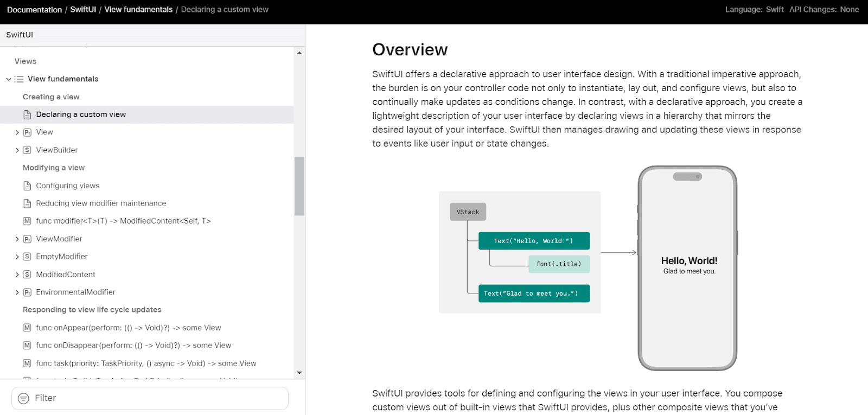Click the Text("Glad to meet you.") diagram node

click(534, 293)
